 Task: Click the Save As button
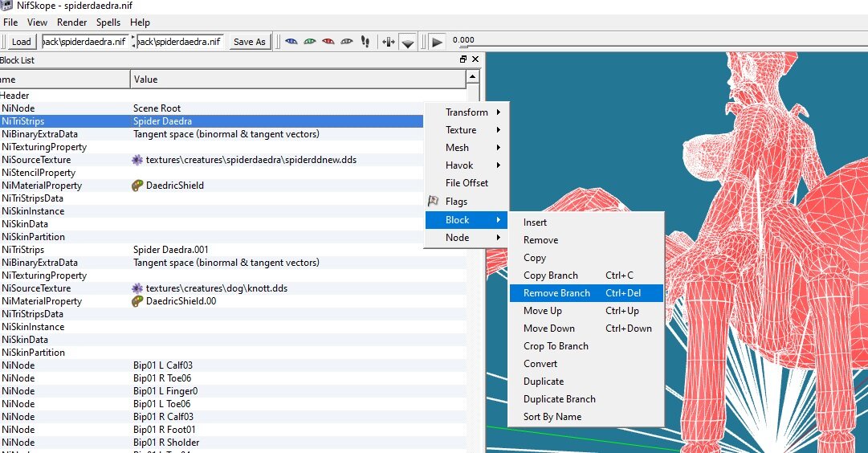click(x=249, y=42)
